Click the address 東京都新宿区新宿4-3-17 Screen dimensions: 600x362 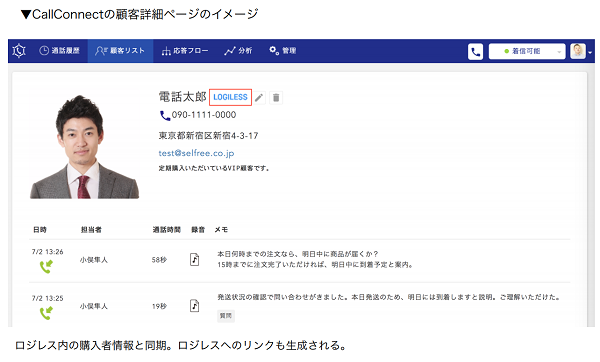click(209, 136)
